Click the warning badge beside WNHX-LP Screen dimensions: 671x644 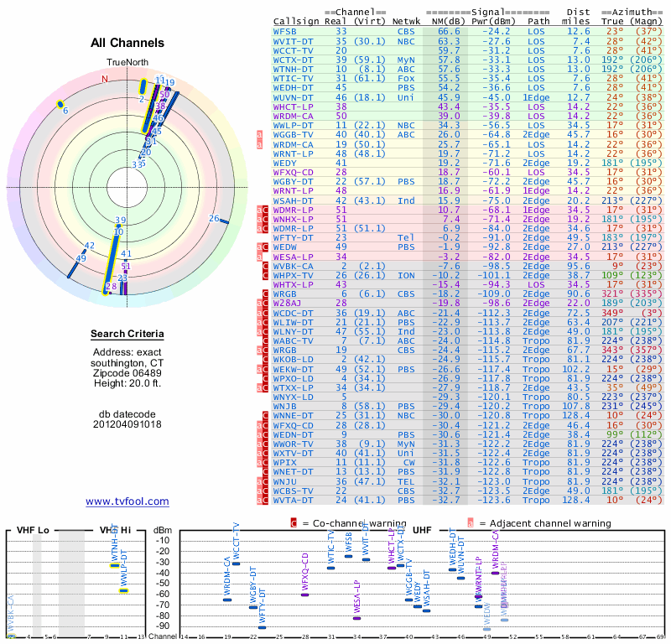tap(263, 220)
